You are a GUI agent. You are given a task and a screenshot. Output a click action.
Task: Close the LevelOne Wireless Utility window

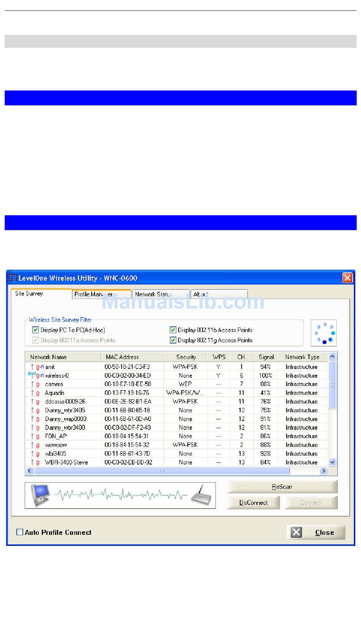[347, 278]
